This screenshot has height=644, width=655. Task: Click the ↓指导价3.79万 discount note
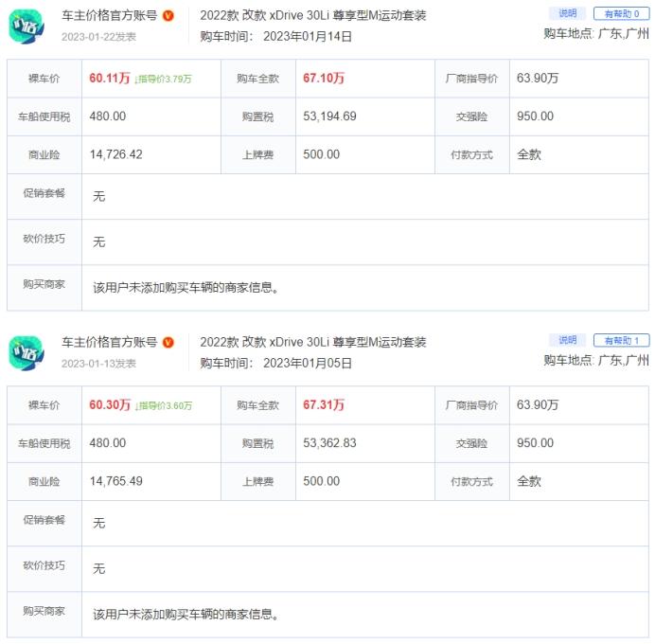pos(163,79)
